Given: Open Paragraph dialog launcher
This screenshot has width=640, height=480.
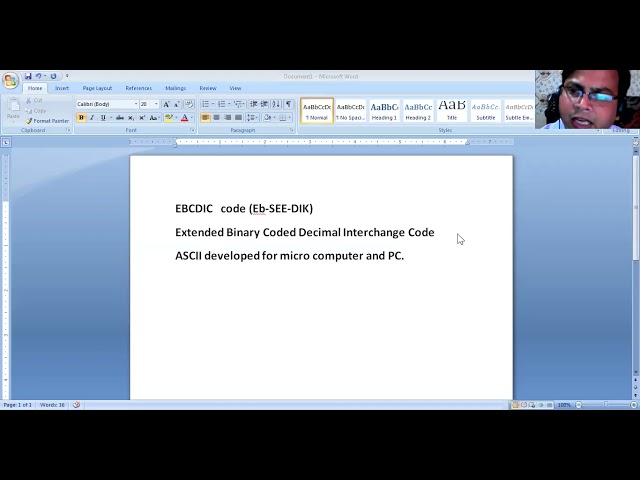Looking at the screenshot, I should click(292, 130).
